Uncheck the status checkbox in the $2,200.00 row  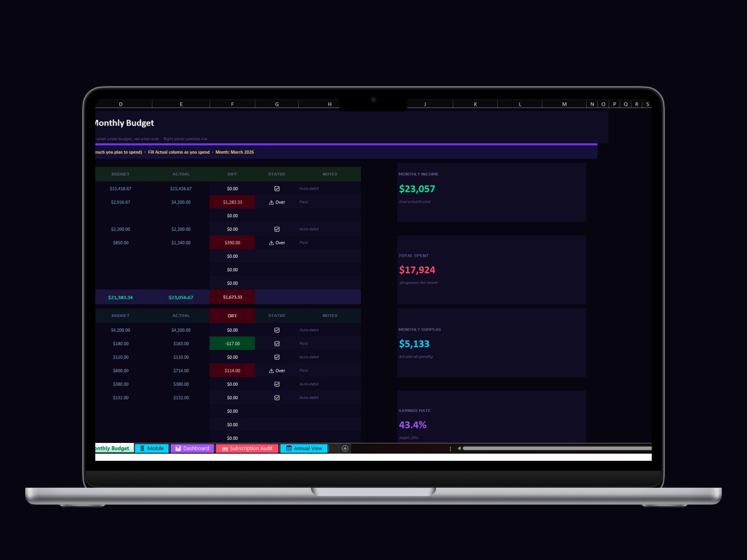pyautogui.click(x=277, y=229)
